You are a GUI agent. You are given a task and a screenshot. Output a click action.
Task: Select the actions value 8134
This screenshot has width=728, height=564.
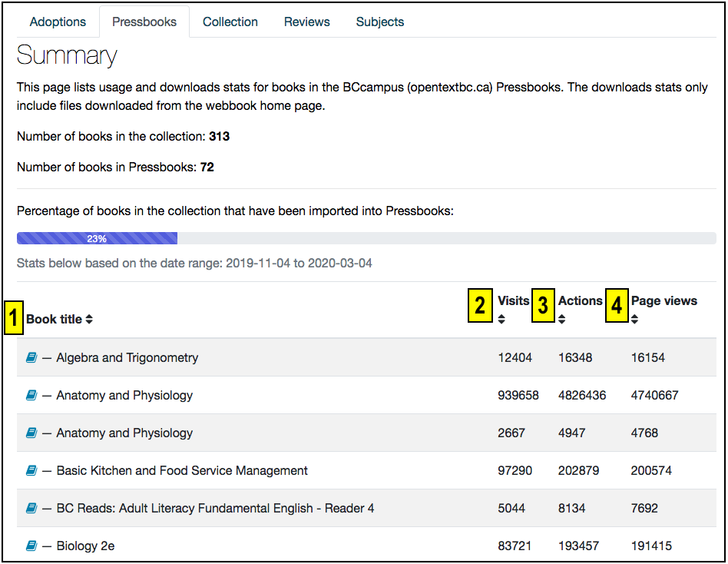[571, 508]
